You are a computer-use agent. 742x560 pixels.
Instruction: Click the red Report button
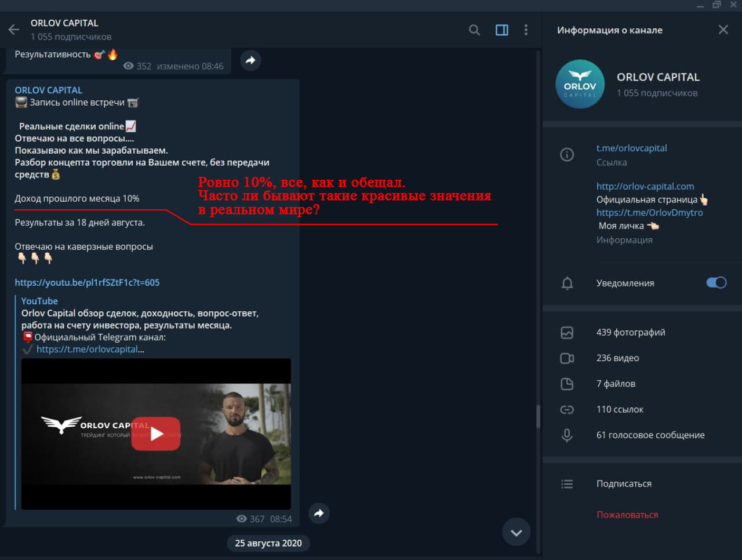click(x=627, y=515)
